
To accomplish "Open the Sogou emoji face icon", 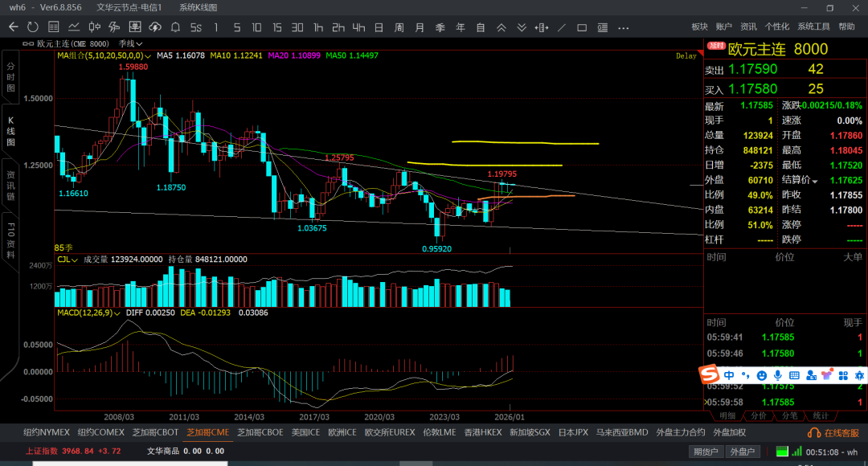I will click(x=762, y=375).
